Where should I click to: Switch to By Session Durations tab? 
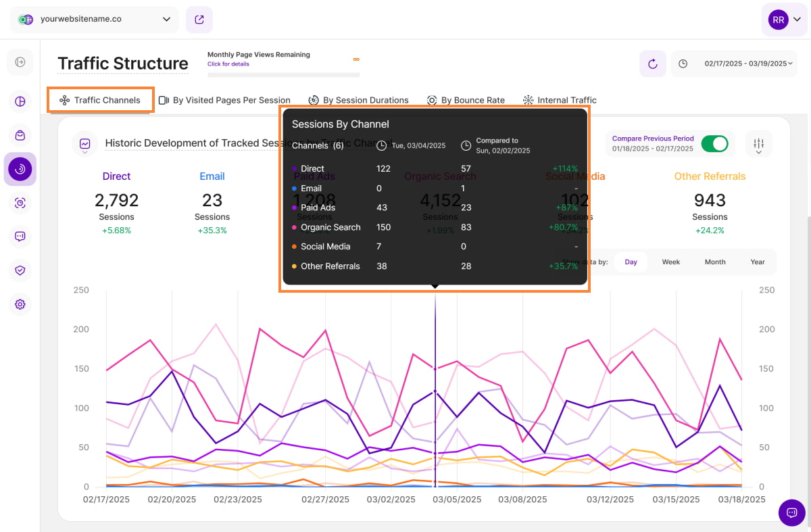[359, 100]
